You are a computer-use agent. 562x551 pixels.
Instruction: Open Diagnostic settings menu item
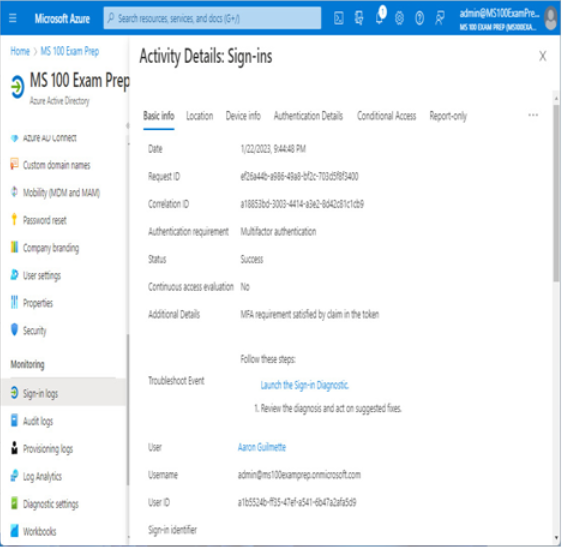(51, 504)
